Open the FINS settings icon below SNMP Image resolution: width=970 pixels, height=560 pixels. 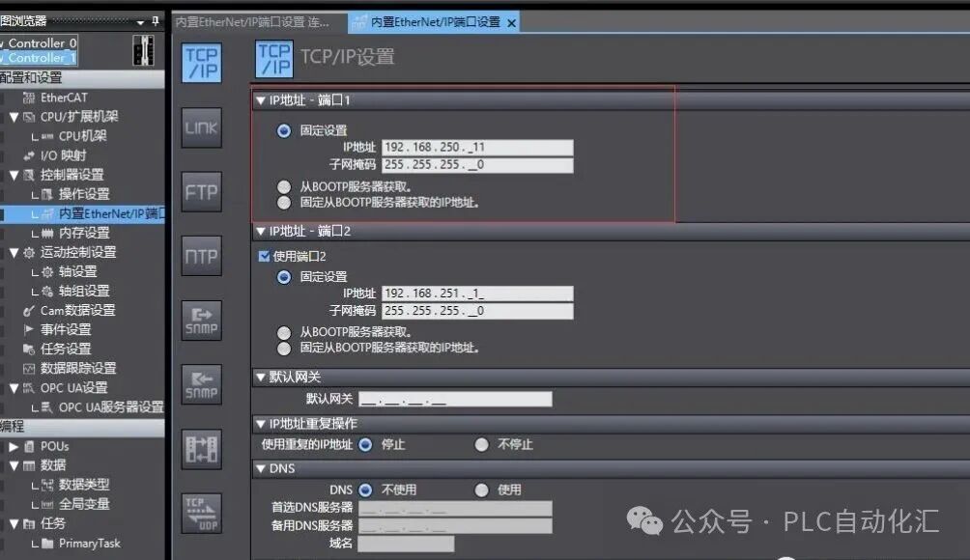point(202,449)
